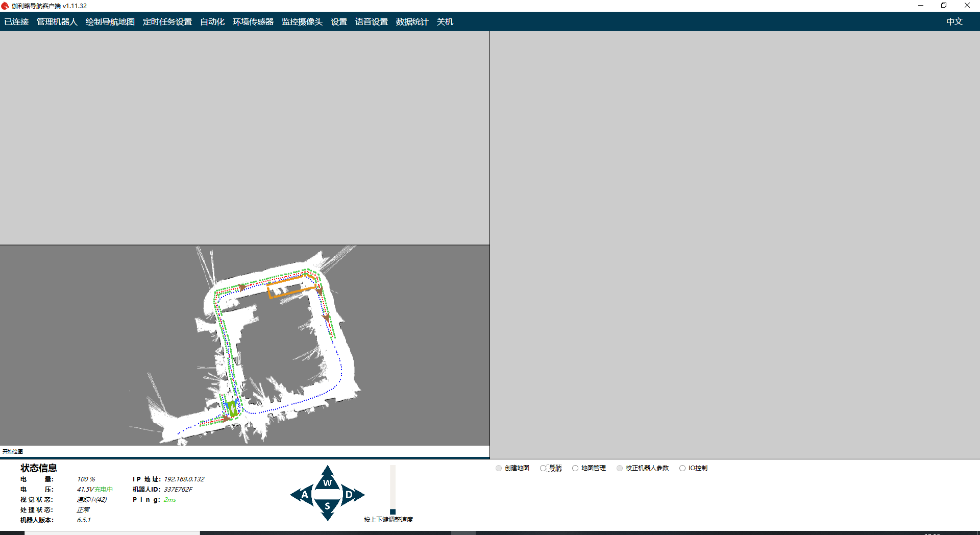Click the red app logo in title bar
The image size is (980, 535).
[5, 6]
